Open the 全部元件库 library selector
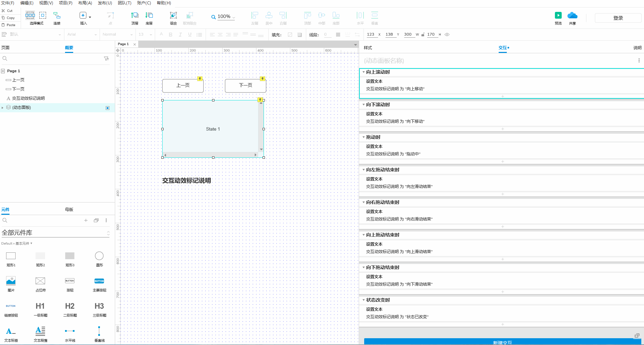 pos(56,233)
